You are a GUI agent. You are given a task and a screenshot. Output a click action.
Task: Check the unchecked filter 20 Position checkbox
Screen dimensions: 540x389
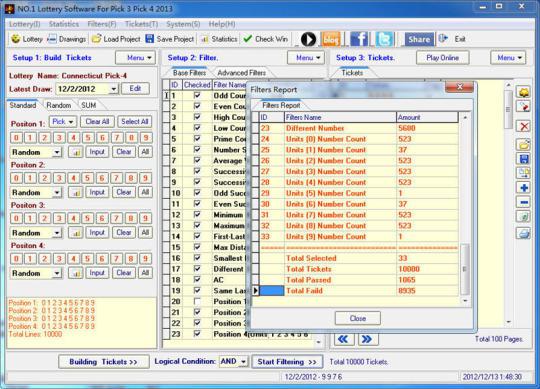click(197, 301)
